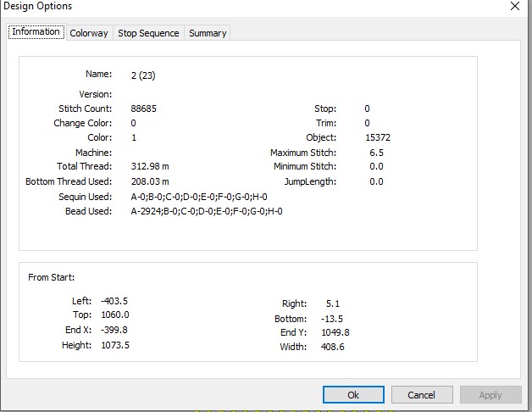Click the JumpLength label
The image size is (532, 412).
click(x=310, y=182)
